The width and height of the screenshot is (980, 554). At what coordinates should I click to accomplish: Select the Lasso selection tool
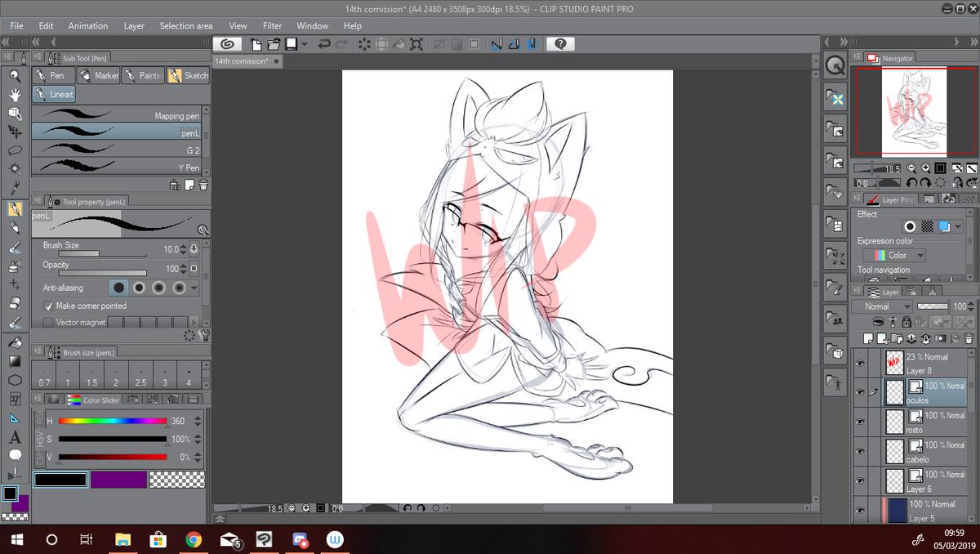coord(15,150)
